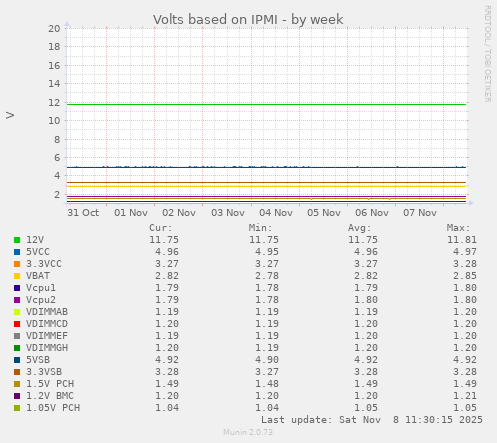497x443 pixels.
Task: Click the Vcpu1 legend swatch
Action: pyautogui.click(x=17, y=288)
